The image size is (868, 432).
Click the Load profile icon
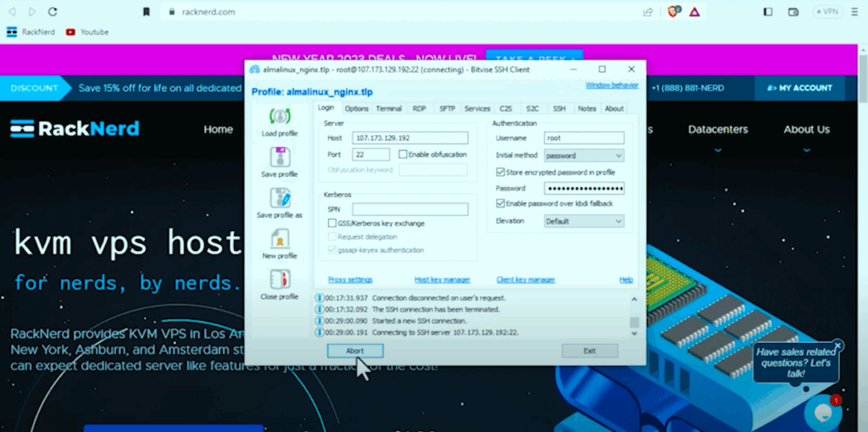click(280, 117)
